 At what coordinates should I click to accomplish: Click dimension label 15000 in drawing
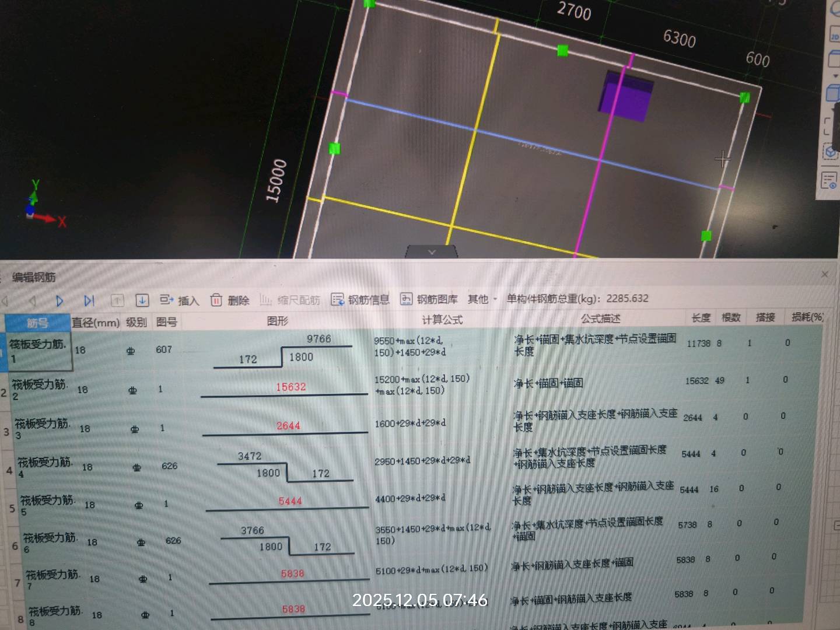click(x=276, y=181)
